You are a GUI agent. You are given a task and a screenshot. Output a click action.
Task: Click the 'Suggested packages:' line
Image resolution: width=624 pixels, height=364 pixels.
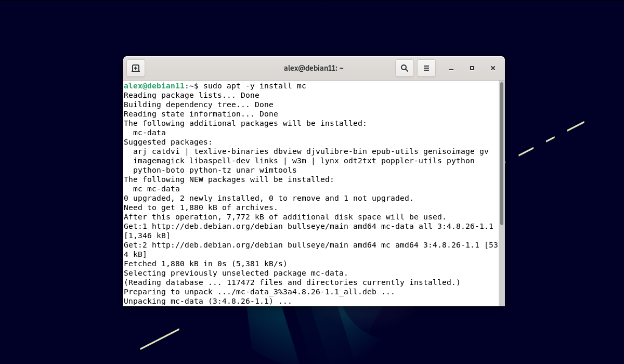tap(168, 142)
